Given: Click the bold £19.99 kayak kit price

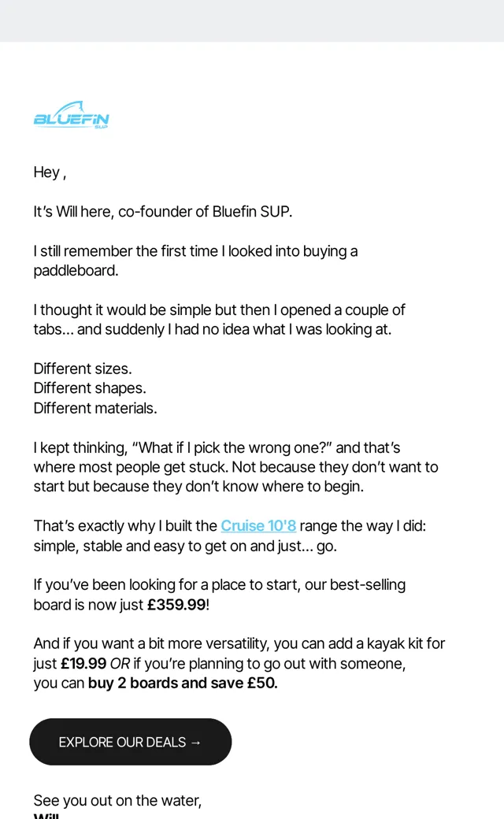Looking at the screenshot, I should point(83,663).
